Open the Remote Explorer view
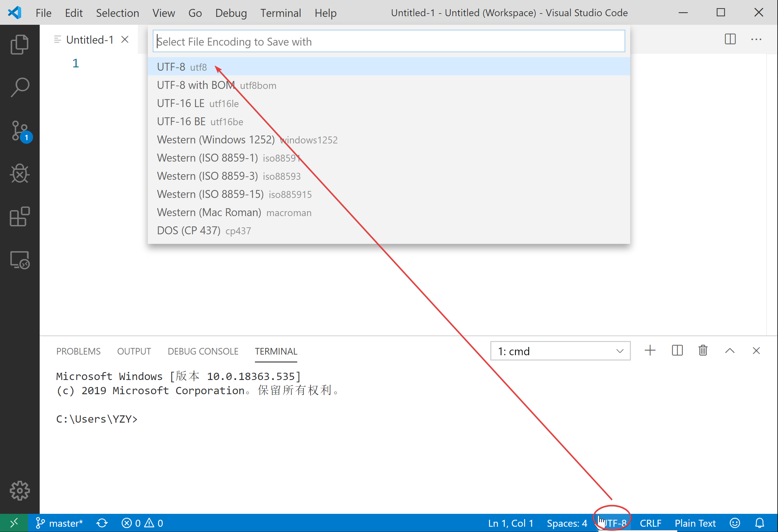Image resolution: width=778 pixels, height=532 pixels. pyautogui.click(x=20, y=260)
